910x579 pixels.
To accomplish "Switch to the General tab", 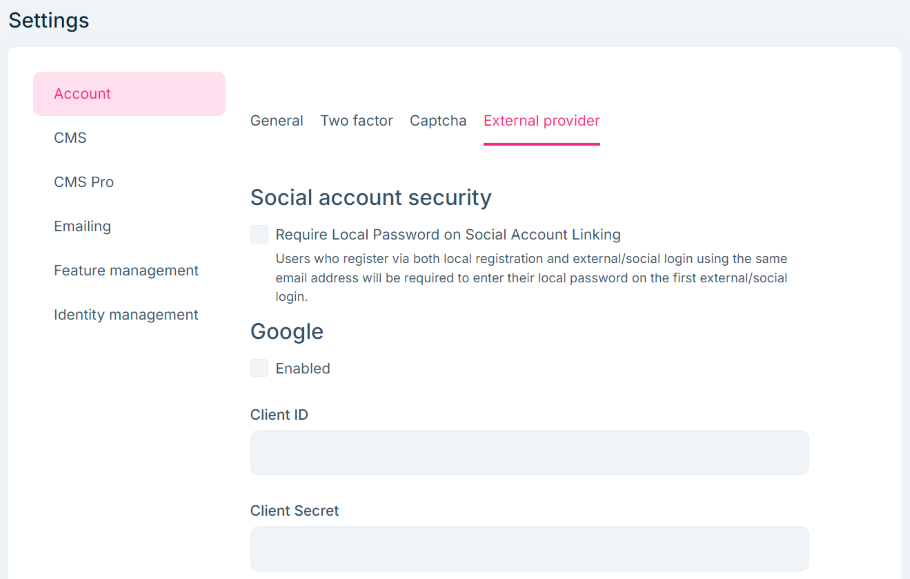I will coord(277,120).
